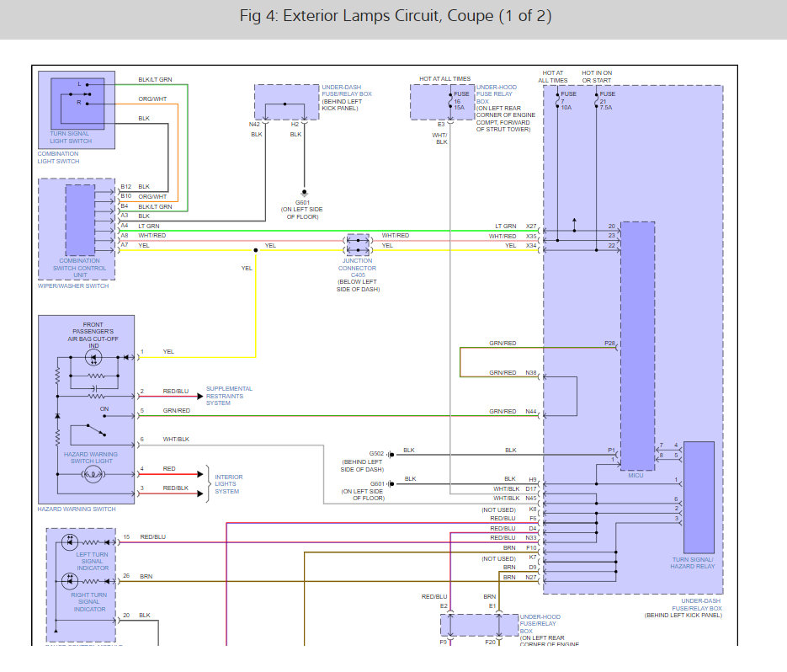The width and height of the screenshot is (787, 672).
Task: Click COMBINATION SWITCH CONTROL UNIT label
Action: [79, 268]
